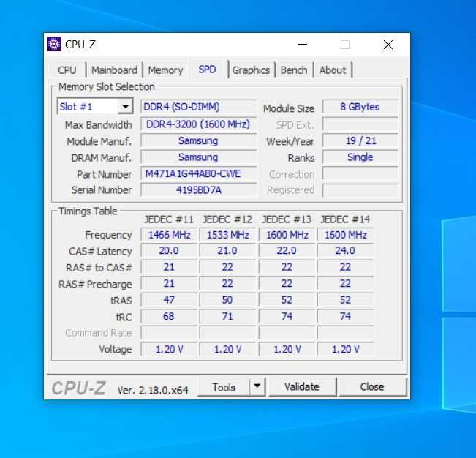Click the tRAS value 47

click(x=169, y=300)
